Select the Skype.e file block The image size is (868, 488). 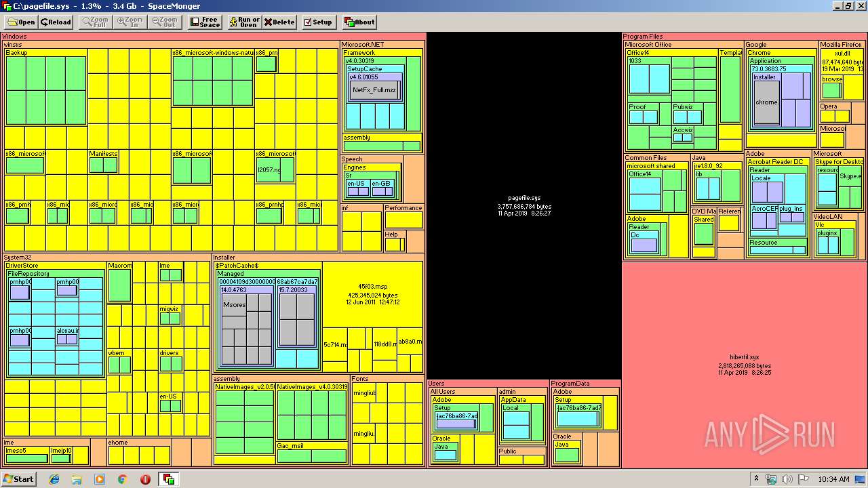850,176
